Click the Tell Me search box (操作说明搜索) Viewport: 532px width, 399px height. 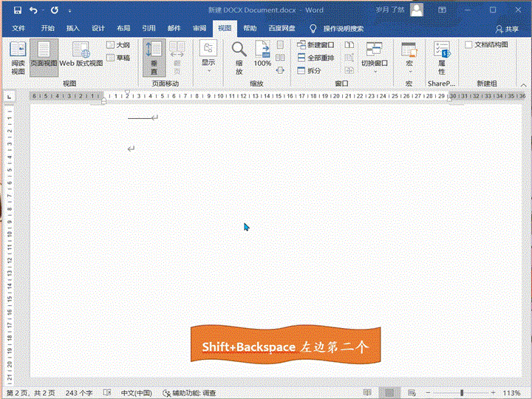[343, 28]
